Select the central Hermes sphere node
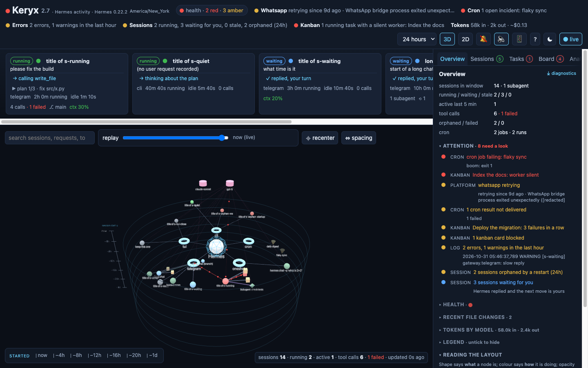The height and width of the screenshot is (368, 588). 216,246
